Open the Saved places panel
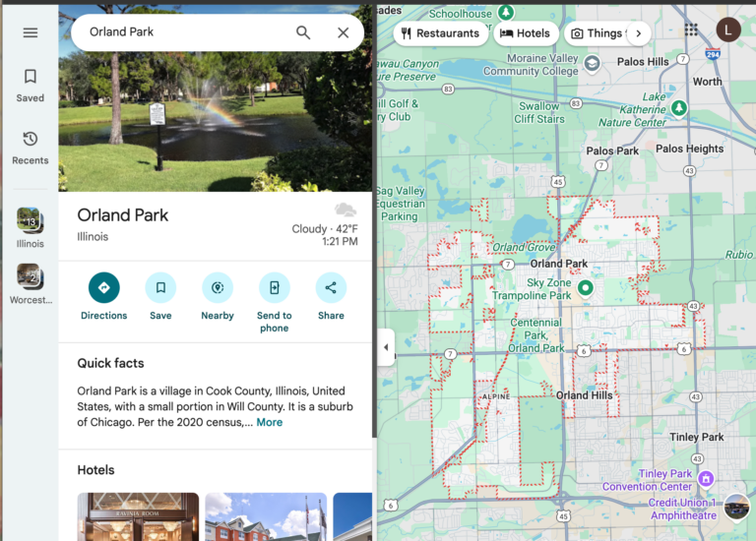Screen dimensions: 756x541 tap(30, 85)
